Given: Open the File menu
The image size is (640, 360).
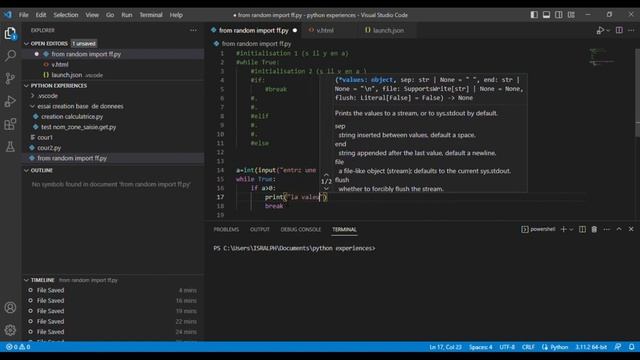Looking at the screenshot, I should pos(24,15).
